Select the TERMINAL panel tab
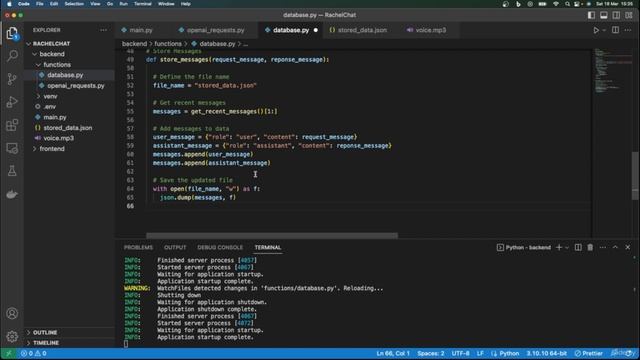Screen dimensions: 640x360 tap(268, 247)
